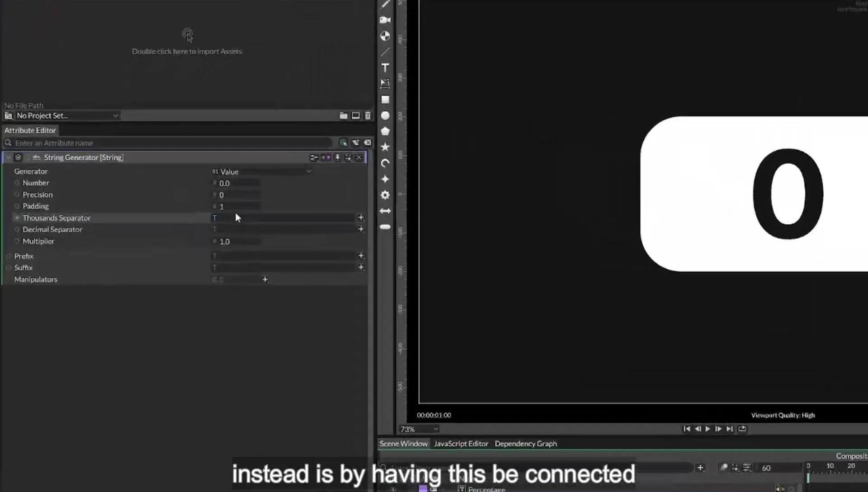Toggle the Thousands Separator connection circle
868x492 pixels.
[17, 218]
